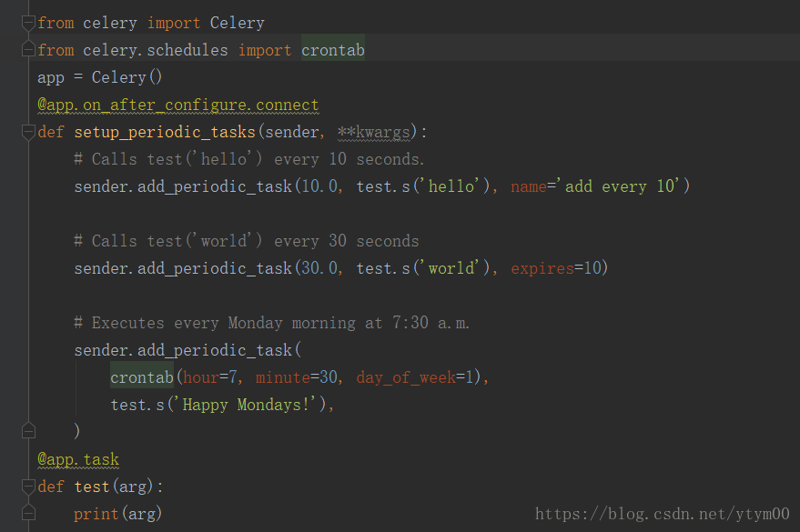This screenshot has width=800, height=532.
Task: Click the hour=7 argument
Action: click(x=210, y=377)
